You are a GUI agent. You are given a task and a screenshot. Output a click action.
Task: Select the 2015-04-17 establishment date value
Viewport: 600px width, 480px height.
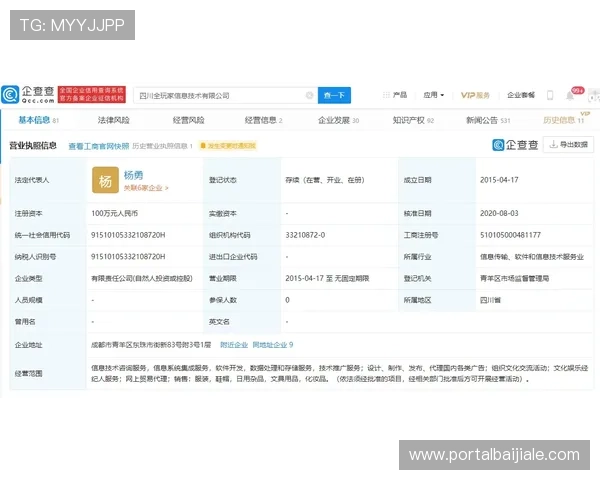click(499, 180)
